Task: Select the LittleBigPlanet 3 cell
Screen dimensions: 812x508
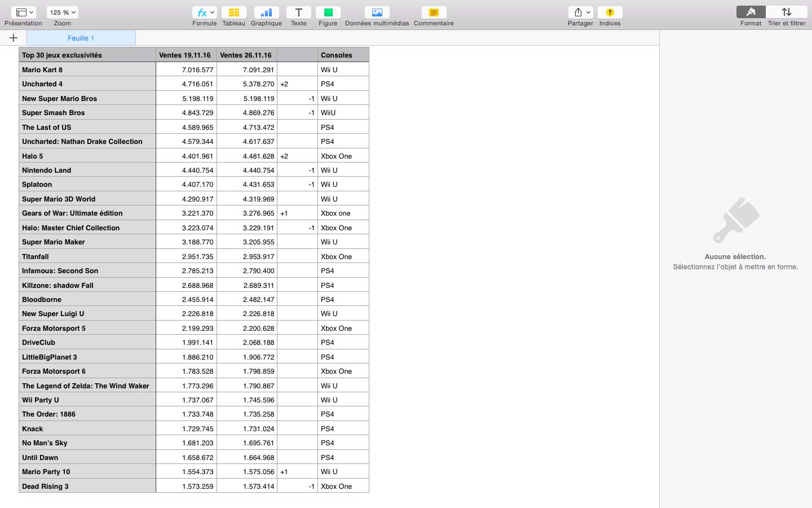Action: [x=87, y=357]
